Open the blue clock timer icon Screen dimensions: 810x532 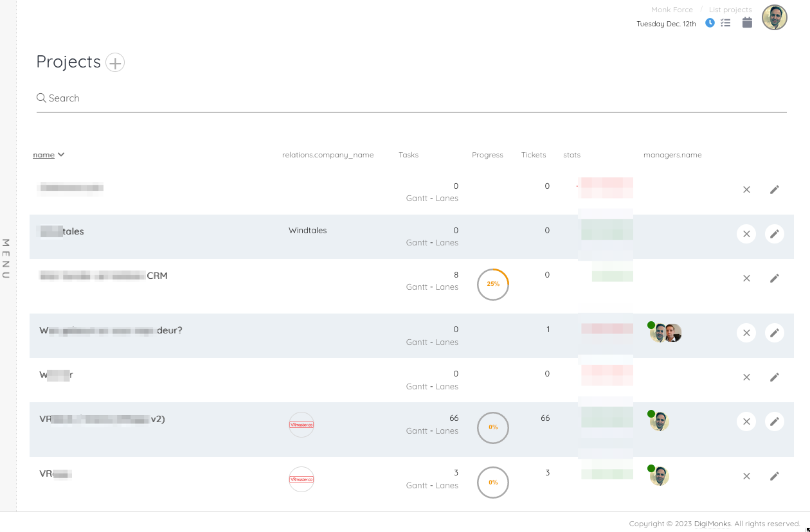pyautogui.click(x=710, y=23)
